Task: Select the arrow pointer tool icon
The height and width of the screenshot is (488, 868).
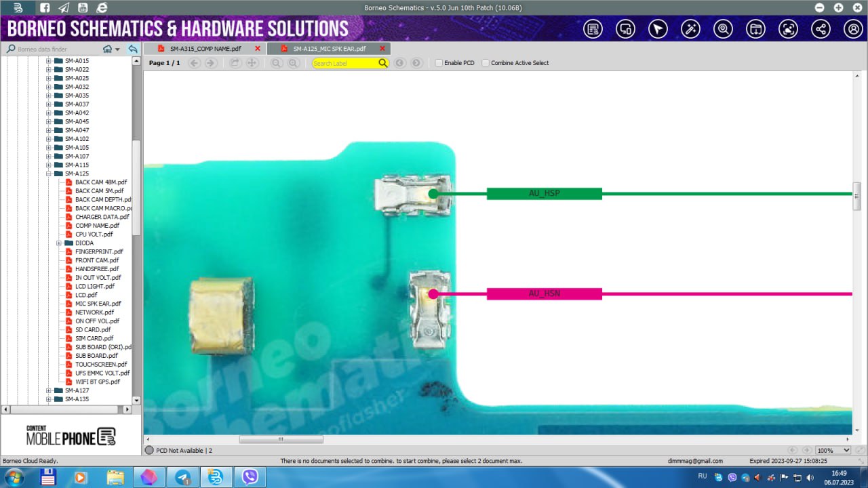Action: [658, 29]
